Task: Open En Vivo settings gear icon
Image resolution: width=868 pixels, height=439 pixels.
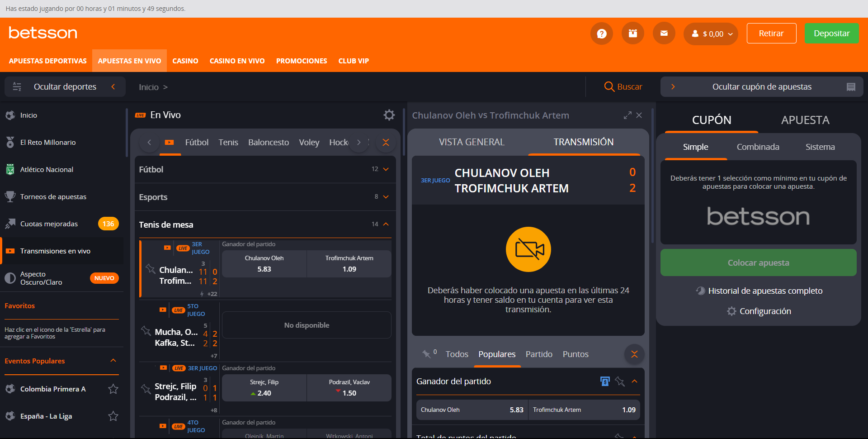Action: coord(389,115)
